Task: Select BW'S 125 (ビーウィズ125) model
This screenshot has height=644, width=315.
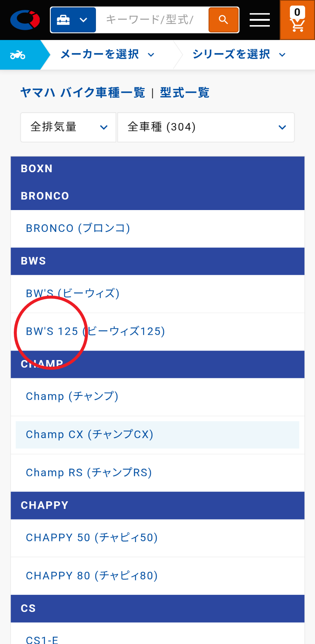Action: (96, 331)
